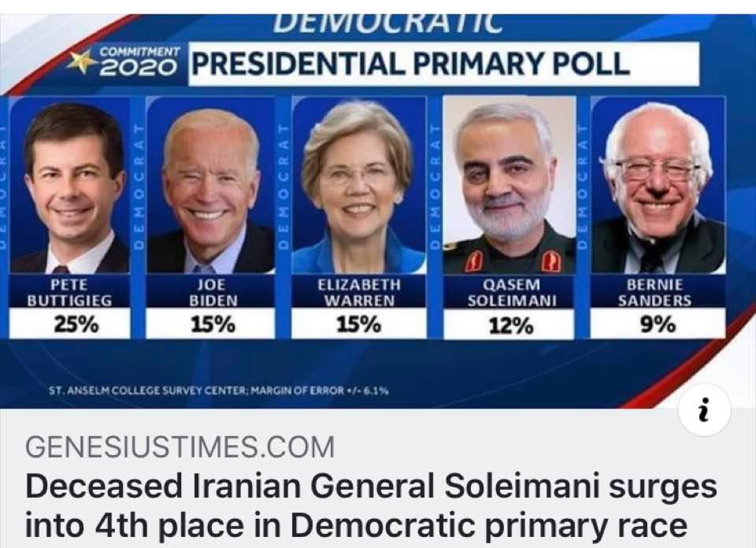Click the 12% poll result box
The image size is (756, 548).
pos(510,325)
